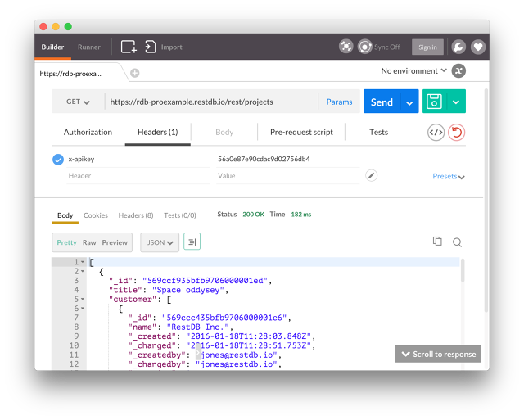Screen dimensions: 524x420
Task: Click the heart icon in toolbar
Action: pos(478,47)
